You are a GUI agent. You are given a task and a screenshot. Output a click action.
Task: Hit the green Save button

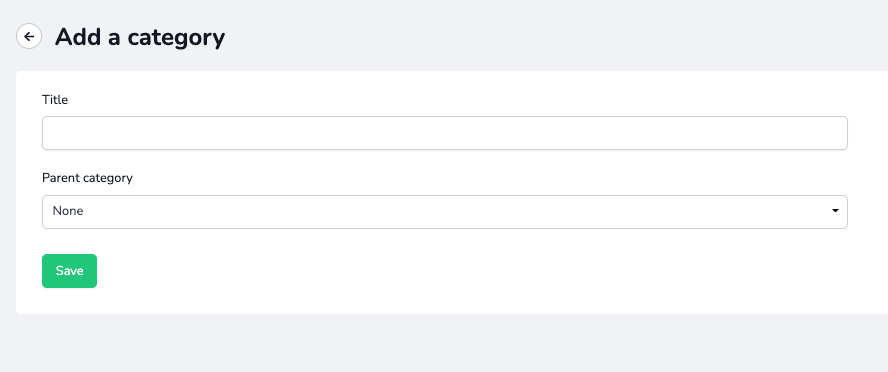click(x=69, y=271)
